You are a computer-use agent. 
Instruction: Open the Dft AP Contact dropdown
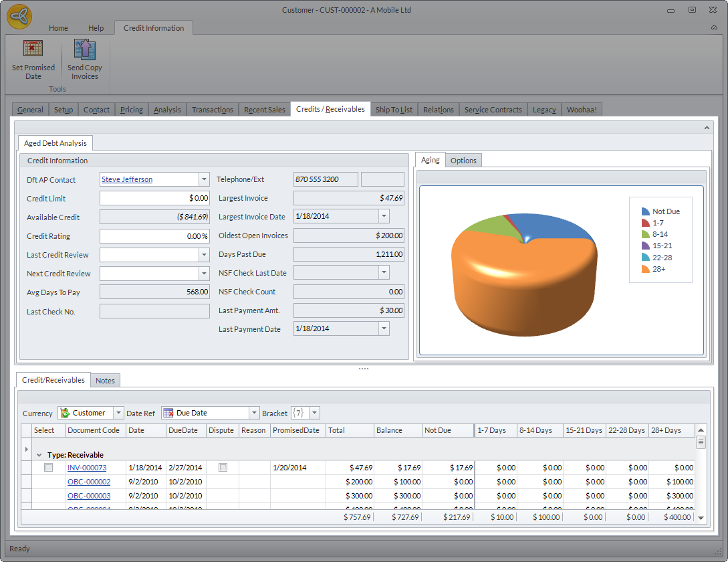pyautogui.click(x=204, y=179)
